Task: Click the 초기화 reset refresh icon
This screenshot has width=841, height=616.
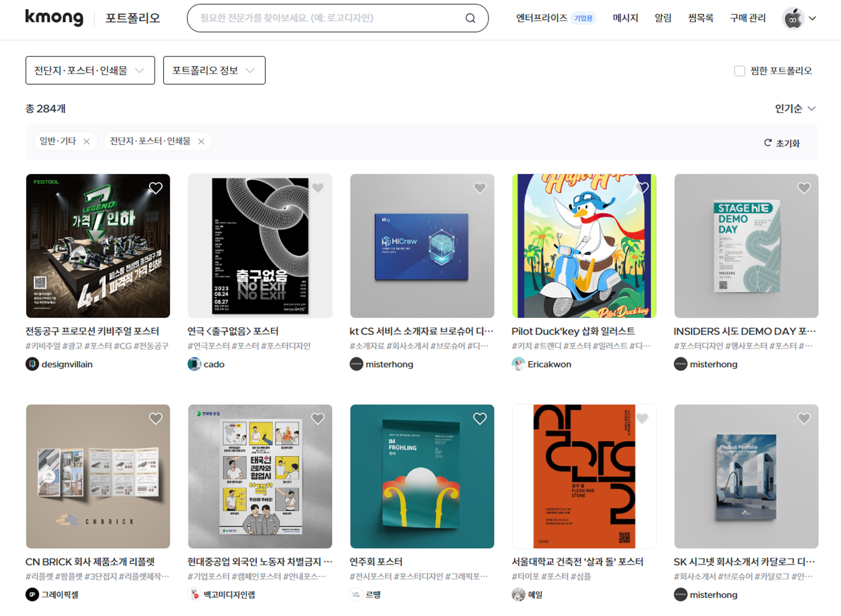Action: click(x=768, y=143)
